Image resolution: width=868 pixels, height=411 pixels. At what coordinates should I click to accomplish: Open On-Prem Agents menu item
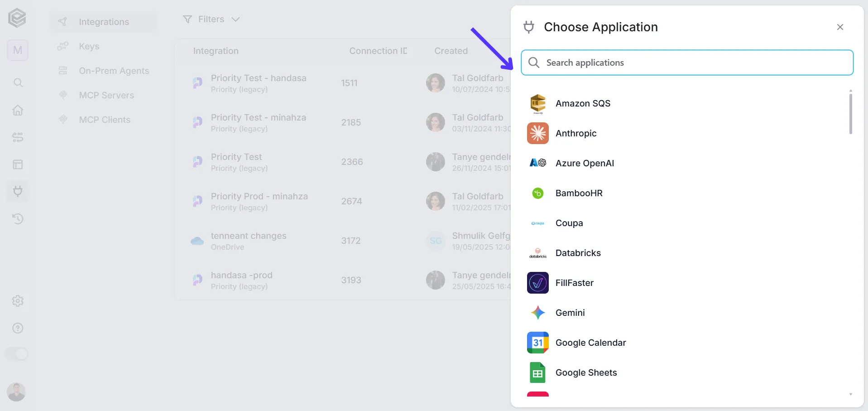click(103, 71)
